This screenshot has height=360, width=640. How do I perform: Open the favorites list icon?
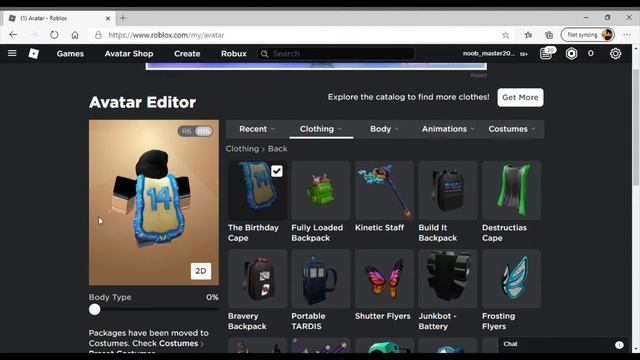point(528,35)
